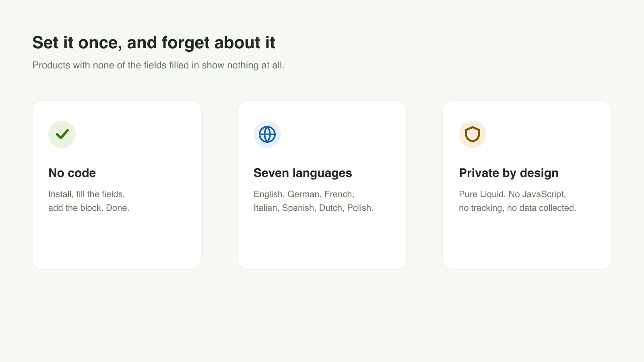
Task: Click the 'add the block. Done.' text line
Action: [89, 208]
